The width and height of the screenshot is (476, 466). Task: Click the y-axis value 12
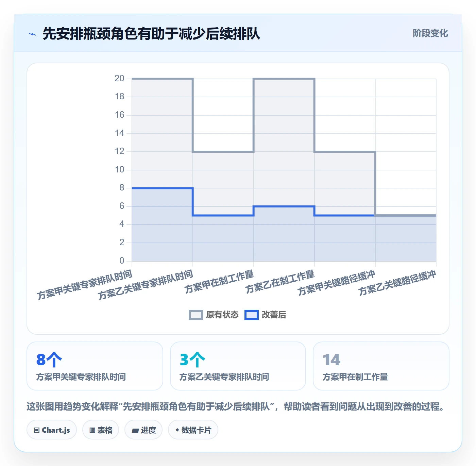coord(119,151)
